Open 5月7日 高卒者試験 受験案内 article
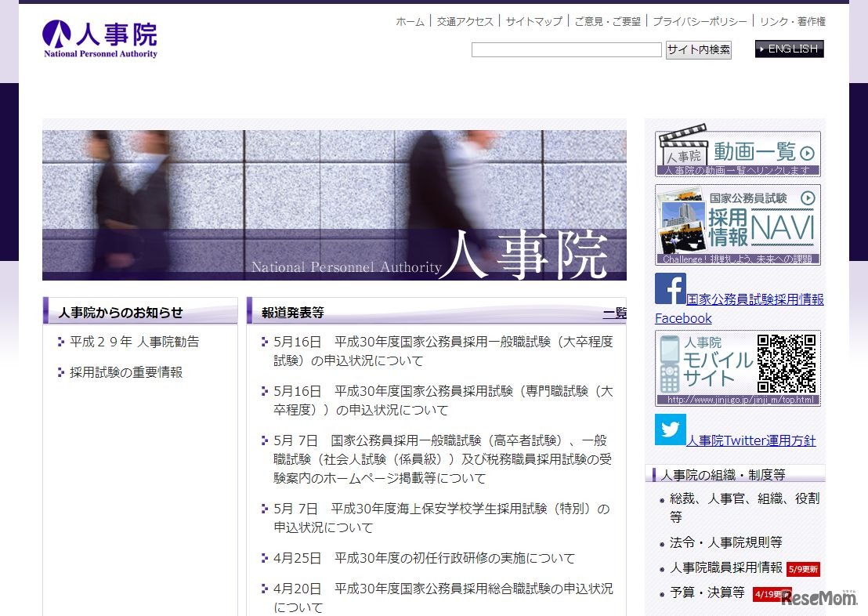This screenshot has width=868, height=616. (x=443, y=459)
